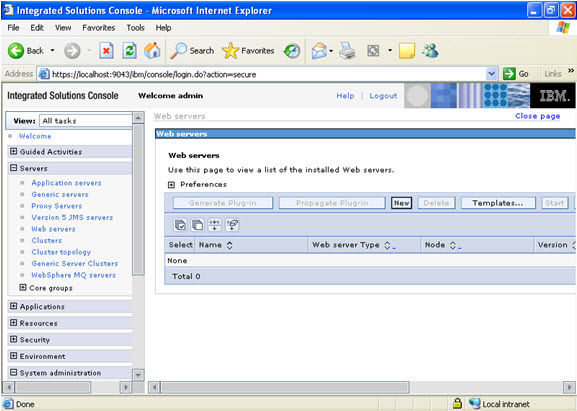
Task: Open the Clusters link
Action: pos(46,240)
